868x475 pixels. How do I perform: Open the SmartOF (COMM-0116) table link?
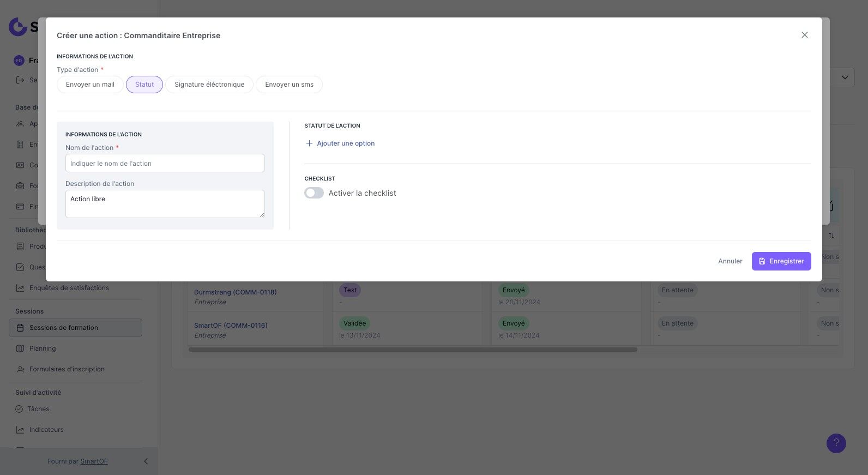(x=231, y=326)
